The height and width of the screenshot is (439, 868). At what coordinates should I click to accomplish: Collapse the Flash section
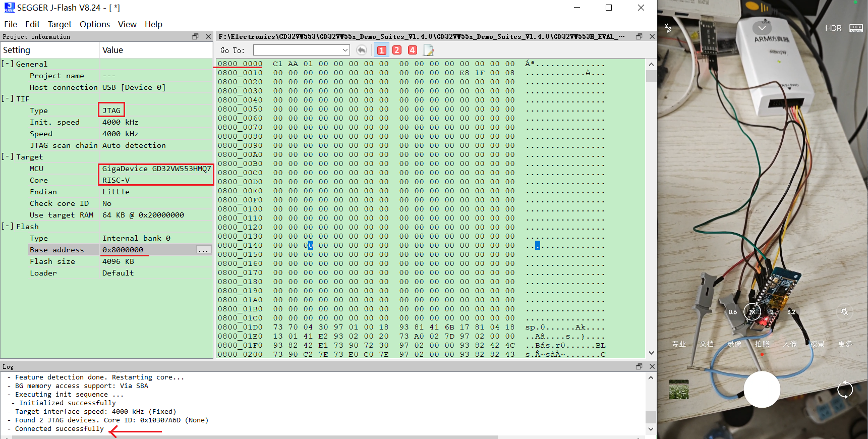7,226
